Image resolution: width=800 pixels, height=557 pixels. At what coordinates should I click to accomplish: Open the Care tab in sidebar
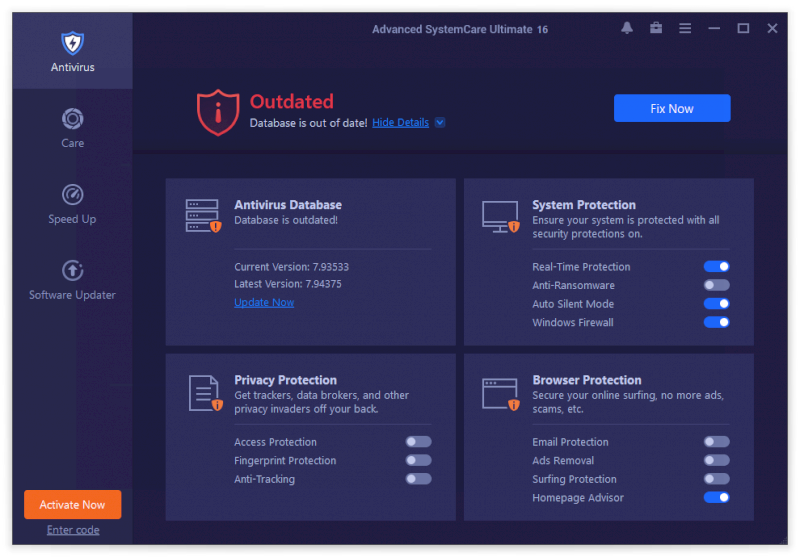pyautogui.click(x=72, y=128)
